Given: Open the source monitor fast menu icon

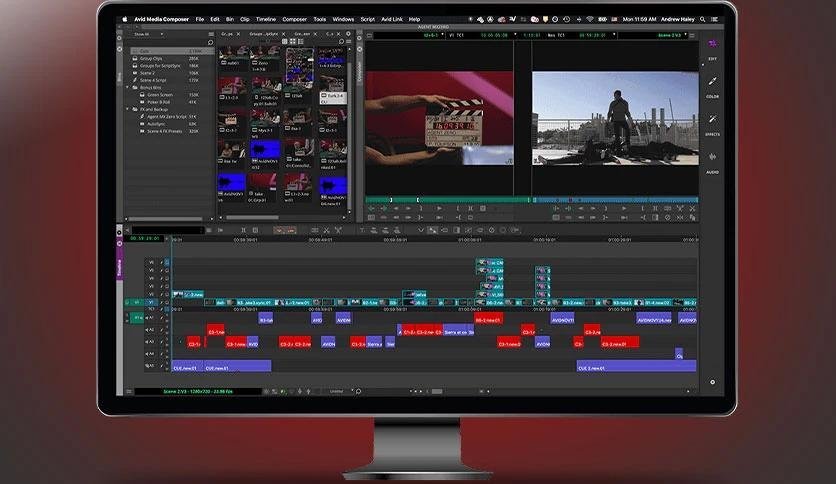Looking at the screenshot, I should tap(369, 35).
